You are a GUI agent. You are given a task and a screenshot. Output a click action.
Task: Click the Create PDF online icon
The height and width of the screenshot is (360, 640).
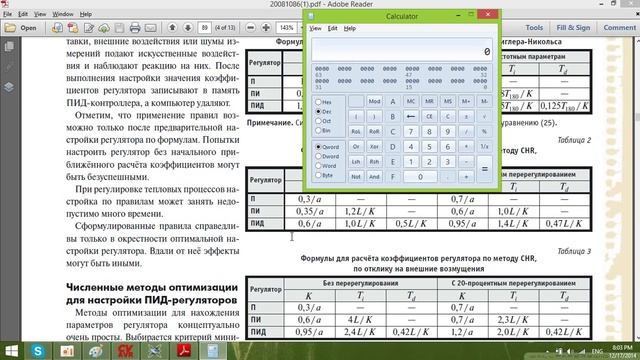click(57, 28)
